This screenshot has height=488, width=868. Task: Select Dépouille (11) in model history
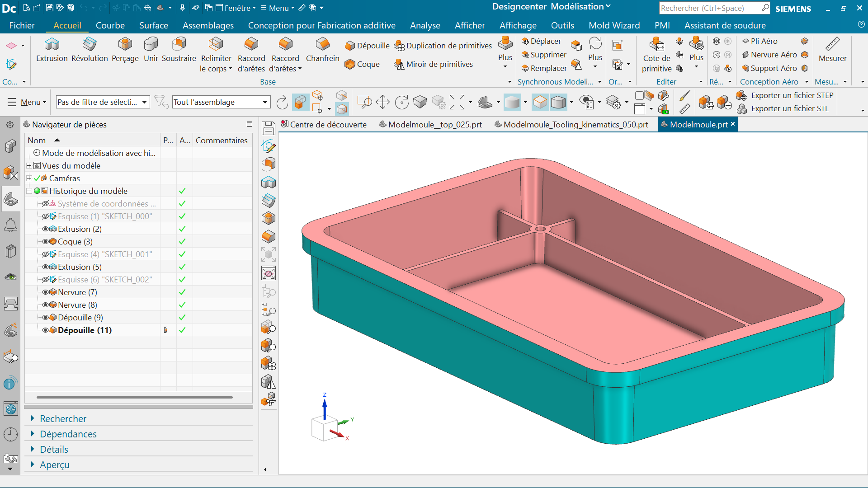pos(85,330)
